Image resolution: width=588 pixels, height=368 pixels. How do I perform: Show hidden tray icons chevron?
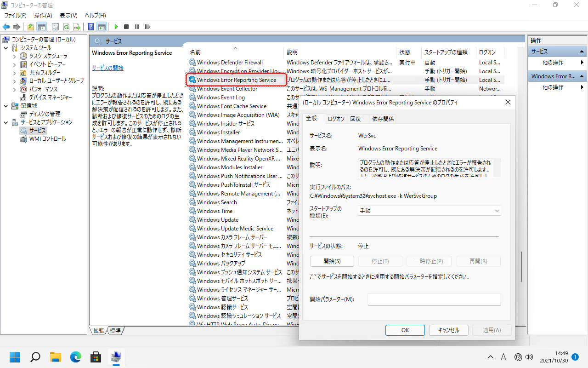click(x=491, y=357)
